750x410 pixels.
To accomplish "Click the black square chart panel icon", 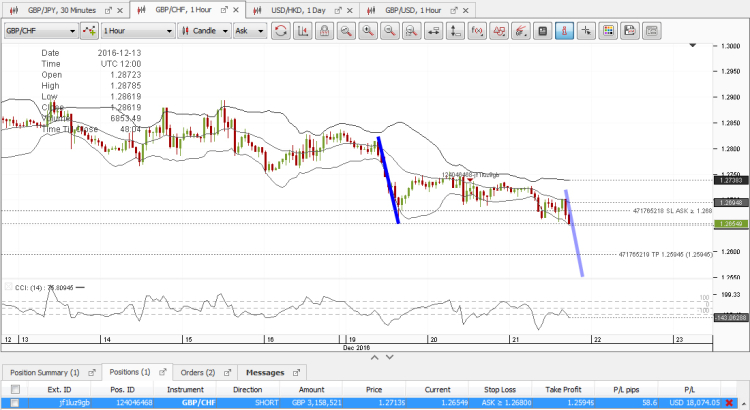I will point(542,31).
